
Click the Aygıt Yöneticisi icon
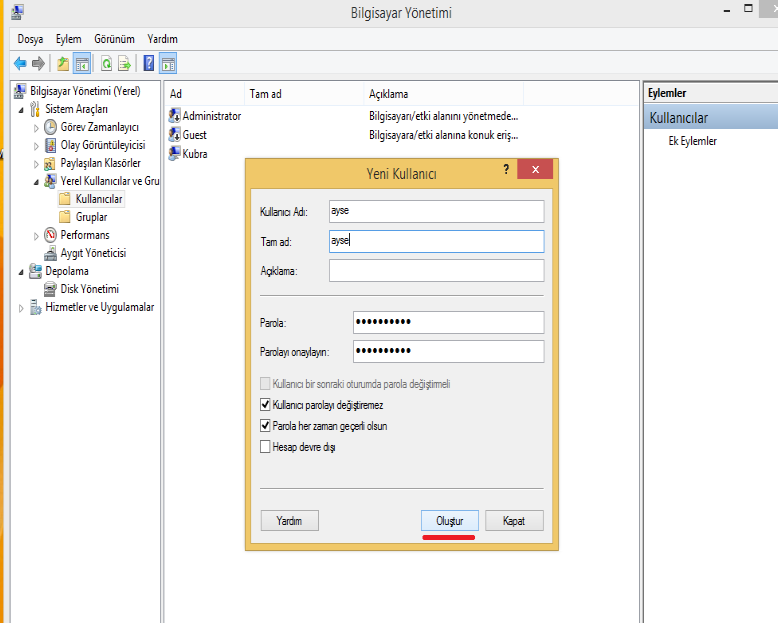point(50,253)
